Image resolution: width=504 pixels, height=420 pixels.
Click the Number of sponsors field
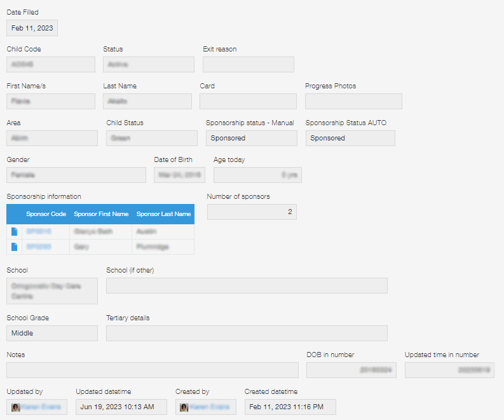(x=252, y=212)
